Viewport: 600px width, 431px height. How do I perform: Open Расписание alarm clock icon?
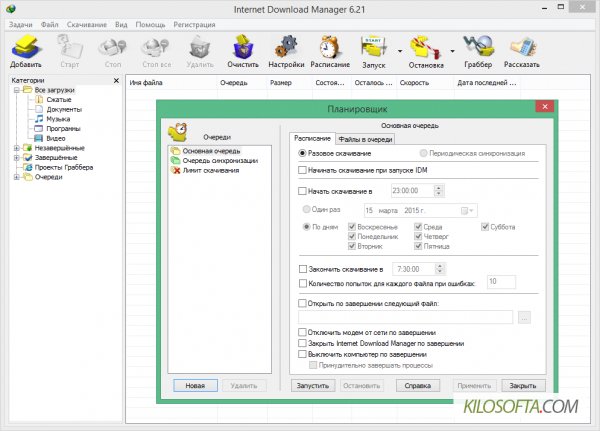[329, 47]
